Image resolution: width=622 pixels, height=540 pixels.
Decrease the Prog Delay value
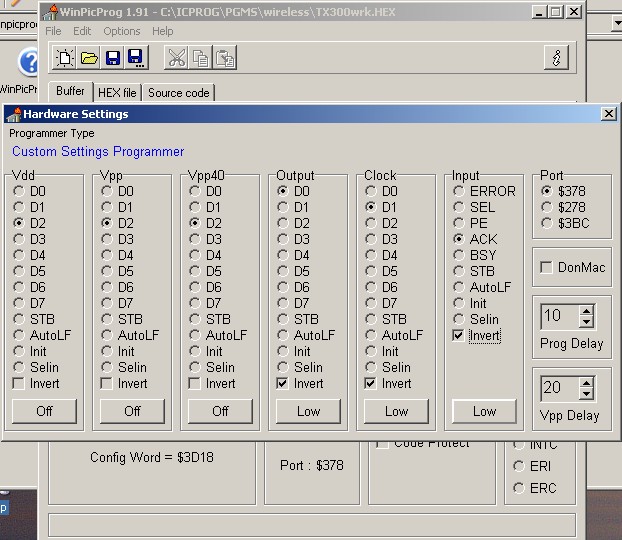click(587, 322)
